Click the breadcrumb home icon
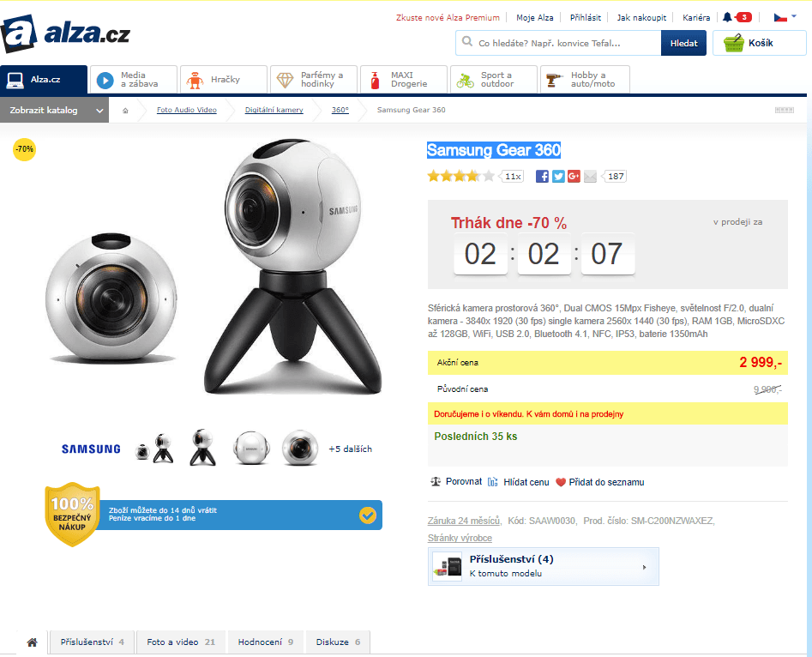This screenshot has width=812, height=657. click(125, 111)
